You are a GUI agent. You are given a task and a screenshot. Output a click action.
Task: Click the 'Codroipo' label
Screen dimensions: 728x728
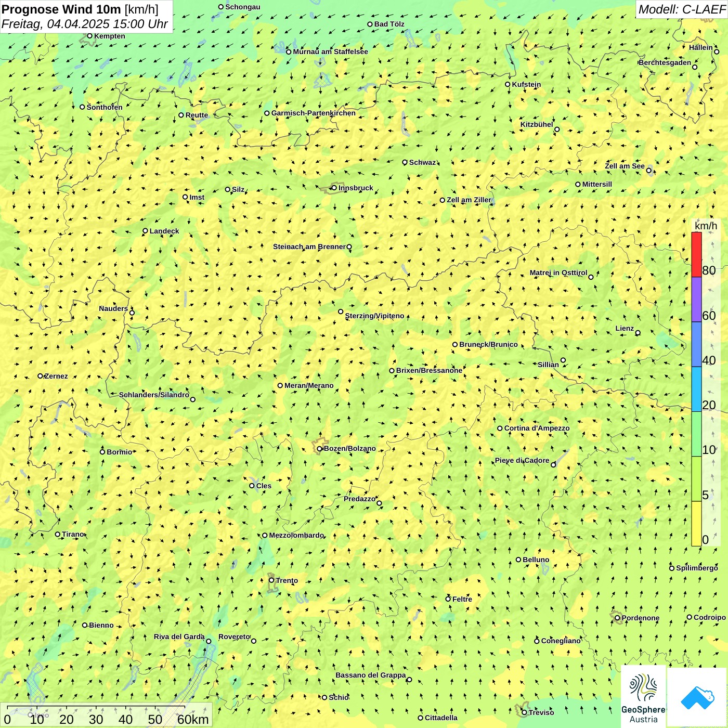(710, 617)
